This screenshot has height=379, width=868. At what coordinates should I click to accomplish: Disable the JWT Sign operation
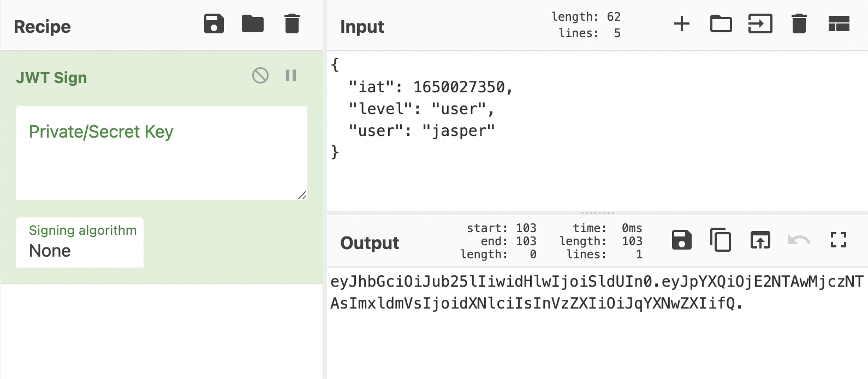260,75
